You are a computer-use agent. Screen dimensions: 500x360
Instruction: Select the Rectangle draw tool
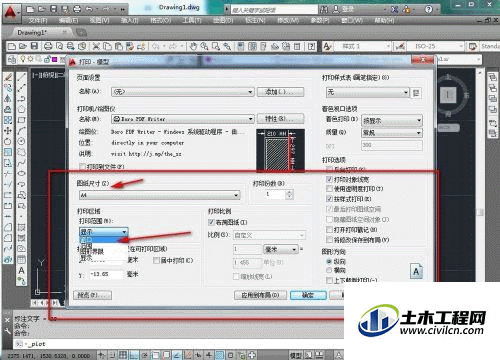(22, 120)
